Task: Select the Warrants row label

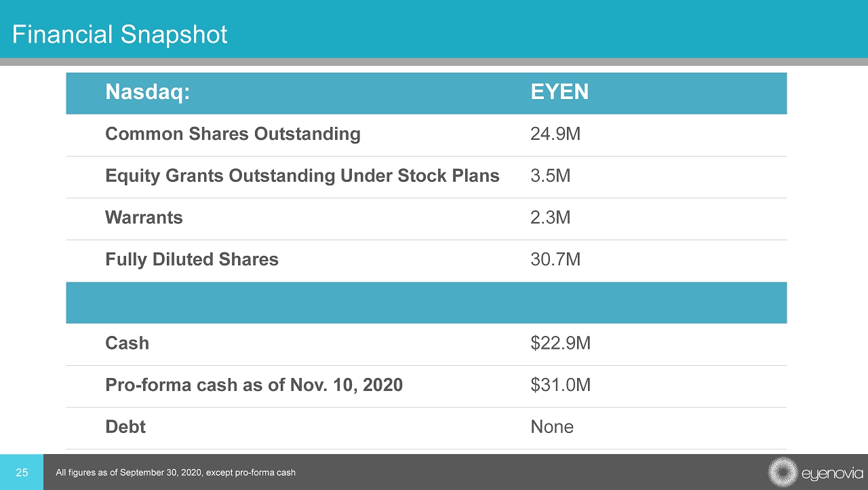Action: coord(144,218)
